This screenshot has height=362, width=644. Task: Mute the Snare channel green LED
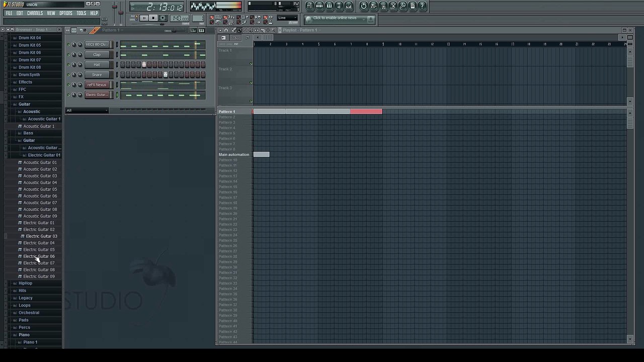pos(68,74)
